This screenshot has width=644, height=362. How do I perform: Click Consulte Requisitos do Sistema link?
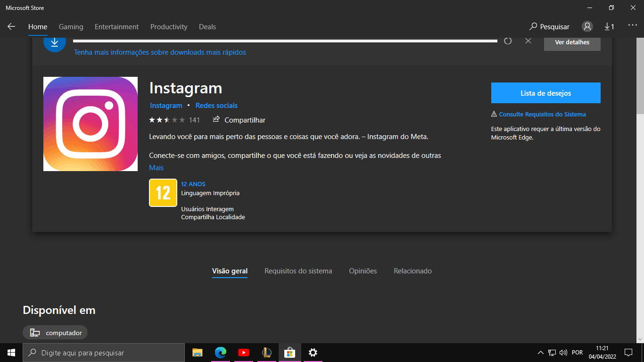[542, 115]
